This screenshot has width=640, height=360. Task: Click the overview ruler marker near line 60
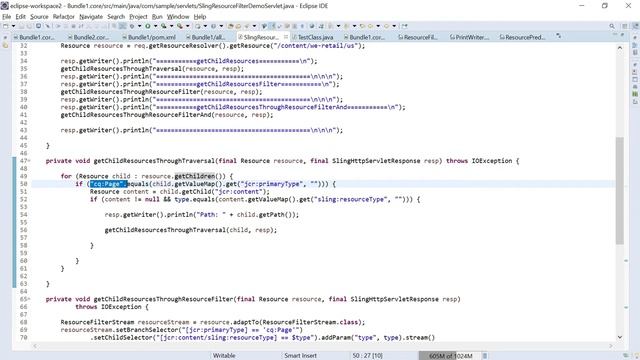tap(627, 260)
